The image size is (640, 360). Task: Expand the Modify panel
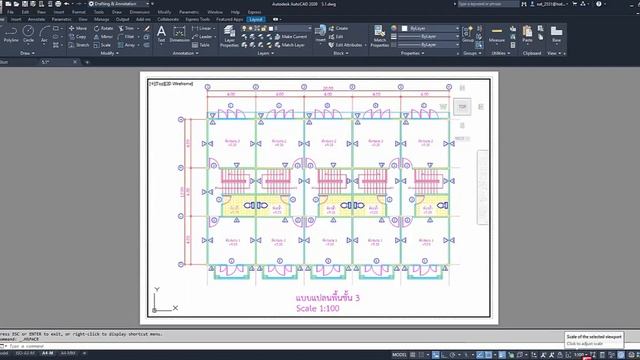109,53
